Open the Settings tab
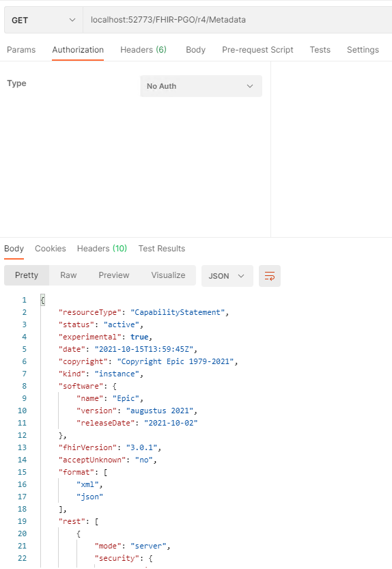392x569 pixels. click(363, 50)
